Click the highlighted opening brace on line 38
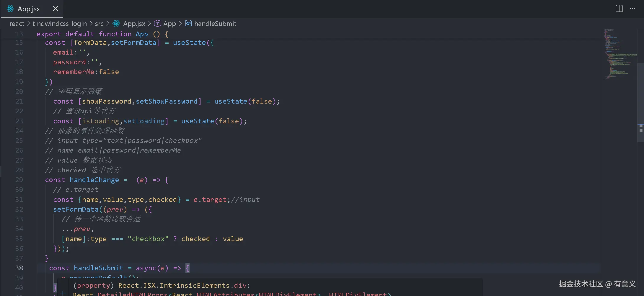This screenshot has width=644, height=296. point(187,268)
